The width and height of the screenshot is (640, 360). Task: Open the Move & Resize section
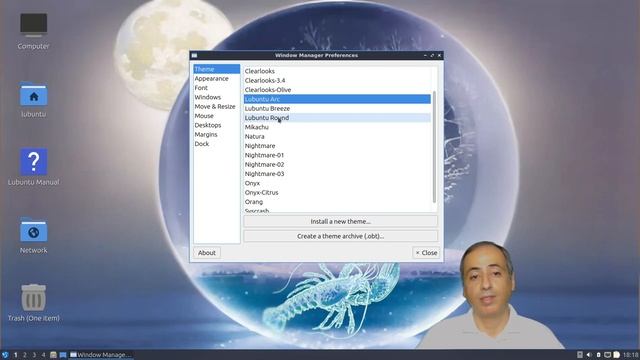[x=216, y=107]
